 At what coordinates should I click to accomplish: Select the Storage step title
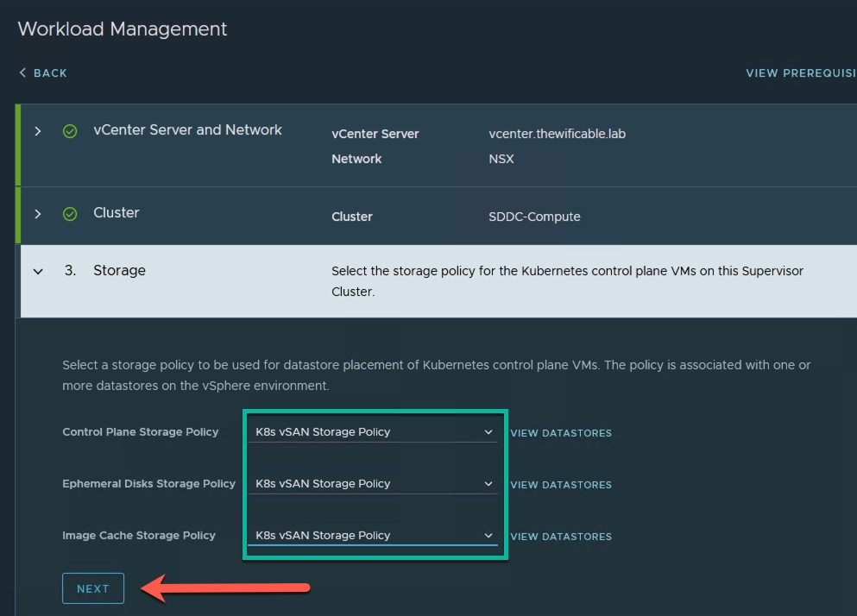click(x=119, y=271)
